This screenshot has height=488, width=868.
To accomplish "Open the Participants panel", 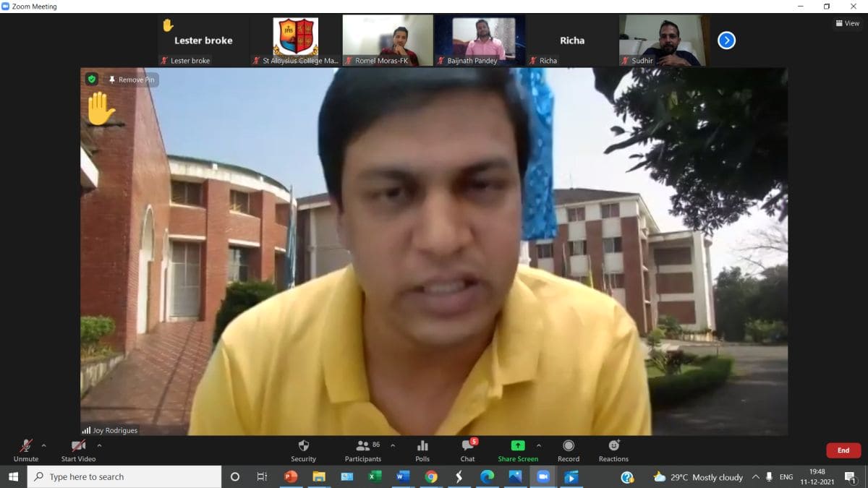I will pyautogui.click(x=363, y=450).
